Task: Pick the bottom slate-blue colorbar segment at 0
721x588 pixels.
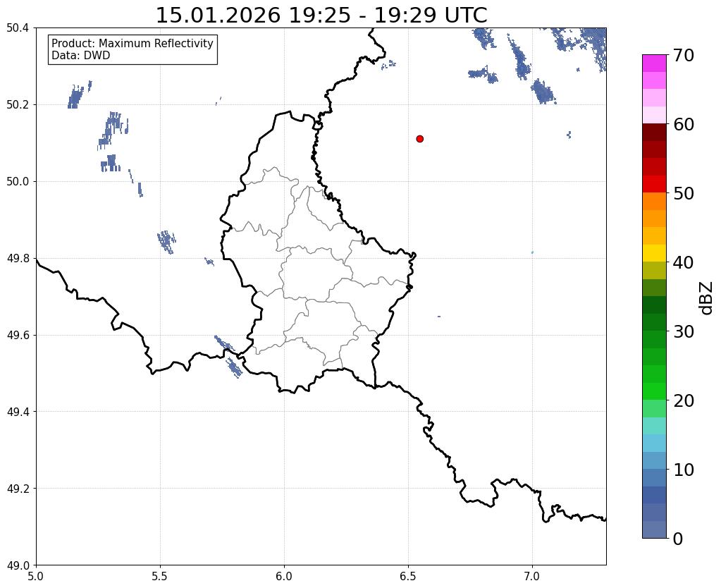Action: [x=654, y=529]
